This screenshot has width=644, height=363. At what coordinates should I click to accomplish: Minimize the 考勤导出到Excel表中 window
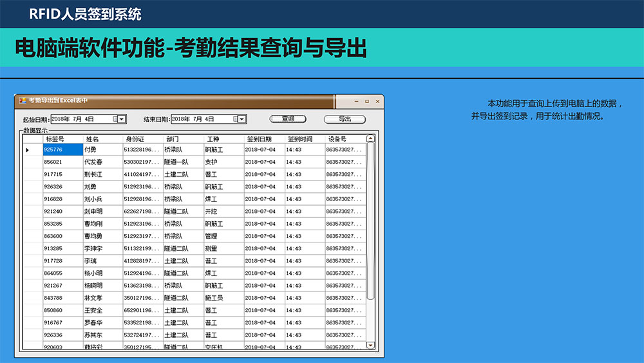click(x=356, y=101)
